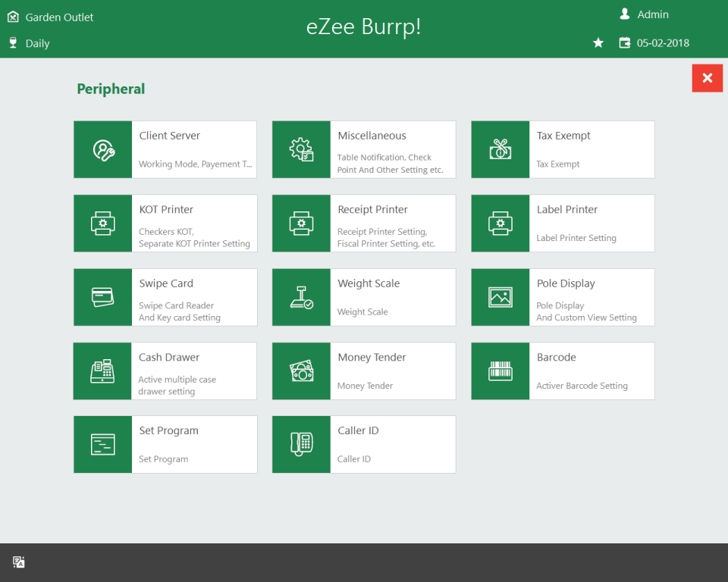728x582 pixels.
Task: Select the Set Program icon
Action: [x=102, y=444]
